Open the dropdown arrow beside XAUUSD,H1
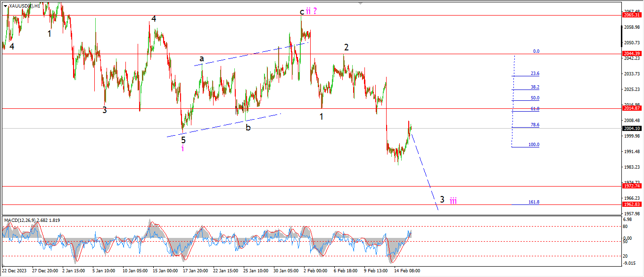Screen dimensions: 644x277 [5, 6]
